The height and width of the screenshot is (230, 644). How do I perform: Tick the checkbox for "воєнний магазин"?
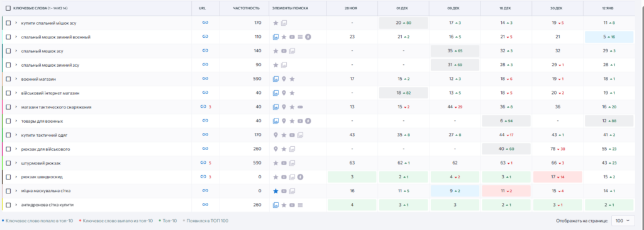tap(8, 79)
